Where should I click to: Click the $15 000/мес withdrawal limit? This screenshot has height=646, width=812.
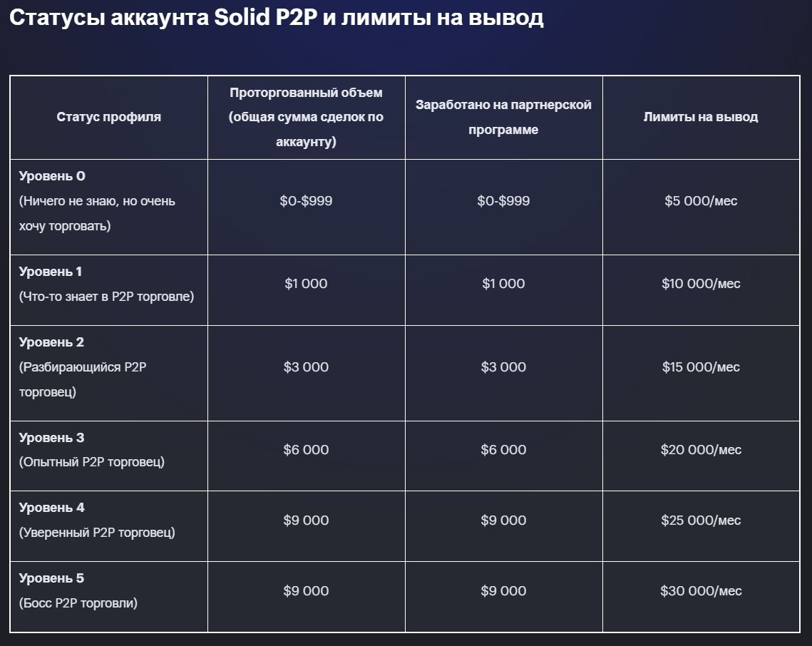[x=701, y=366]
